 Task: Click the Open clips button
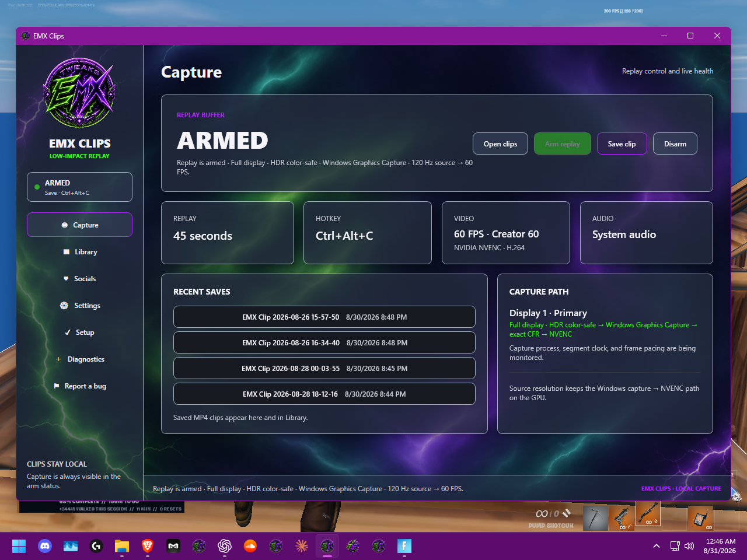[500, 144]
